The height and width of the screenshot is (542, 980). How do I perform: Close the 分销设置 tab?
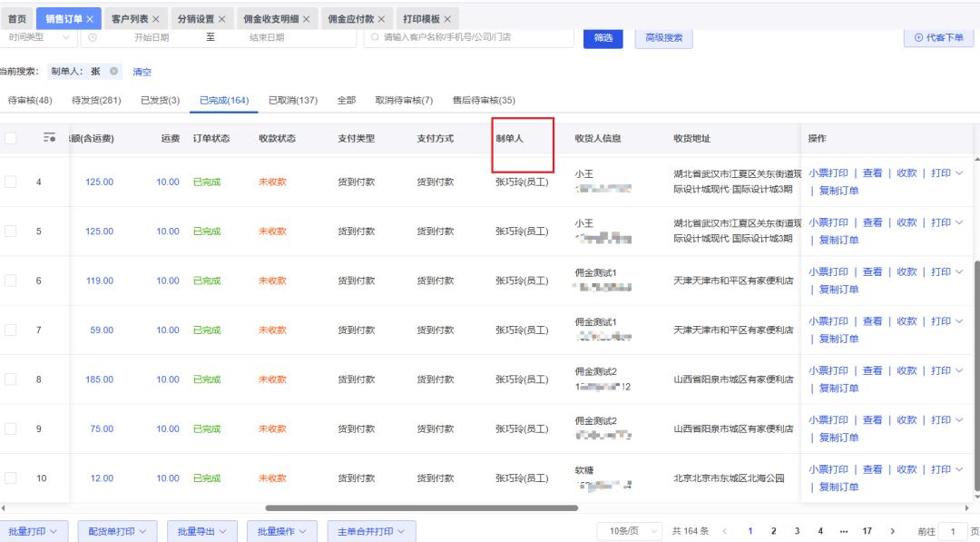(x=222, y=19)
